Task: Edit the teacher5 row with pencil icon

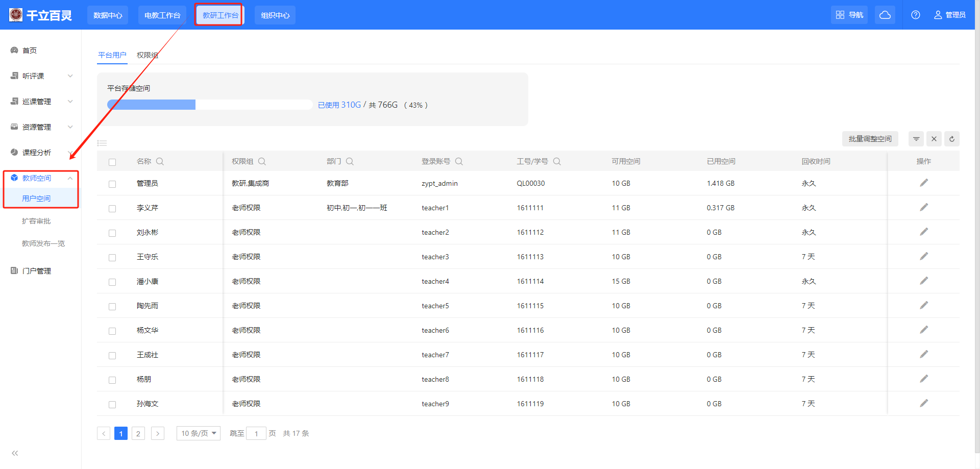Action: pyautogui.click(x=923, y=305)
